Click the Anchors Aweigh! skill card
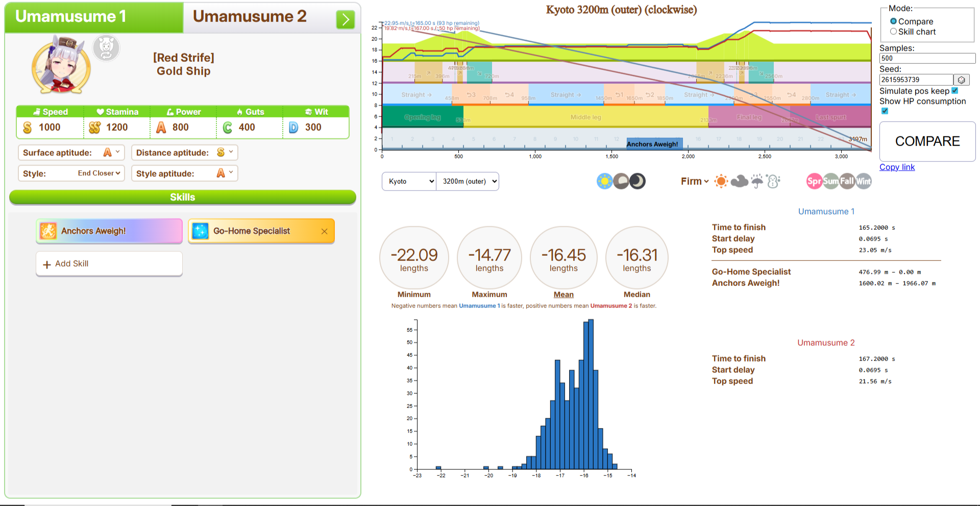 tap(109, 231)
